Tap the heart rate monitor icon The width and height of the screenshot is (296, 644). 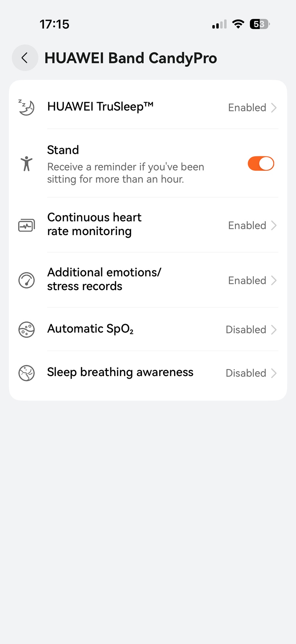point(26,225)
